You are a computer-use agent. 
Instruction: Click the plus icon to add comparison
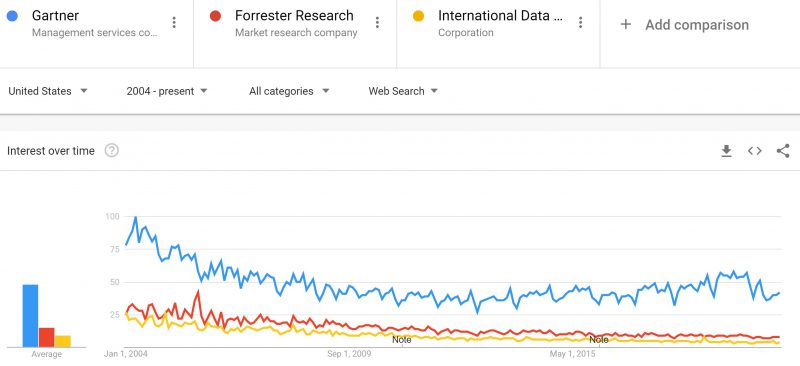(626, 25)
